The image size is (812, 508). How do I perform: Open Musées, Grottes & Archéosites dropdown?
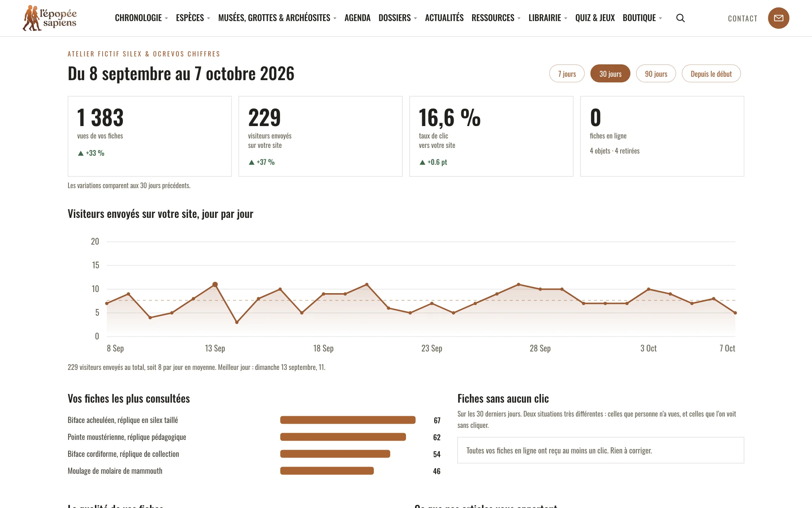tap(277, 18)
